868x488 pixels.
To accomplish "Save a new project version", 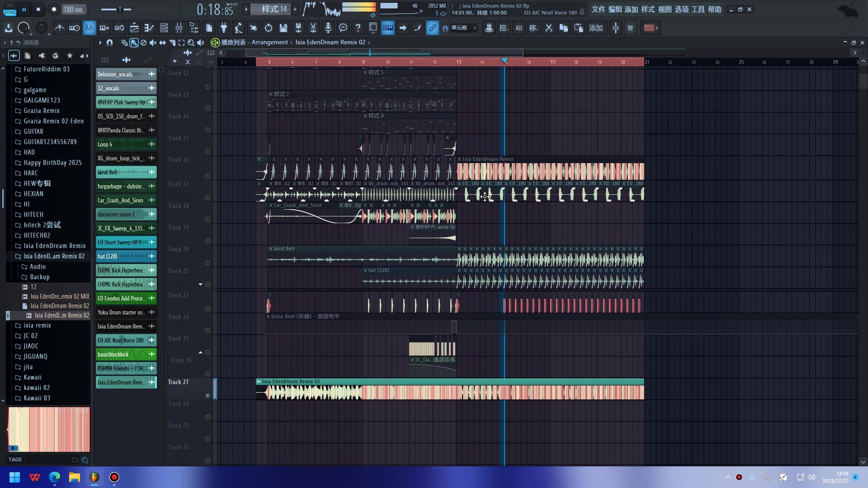I will pyautogui.click(x=298, y=28).
